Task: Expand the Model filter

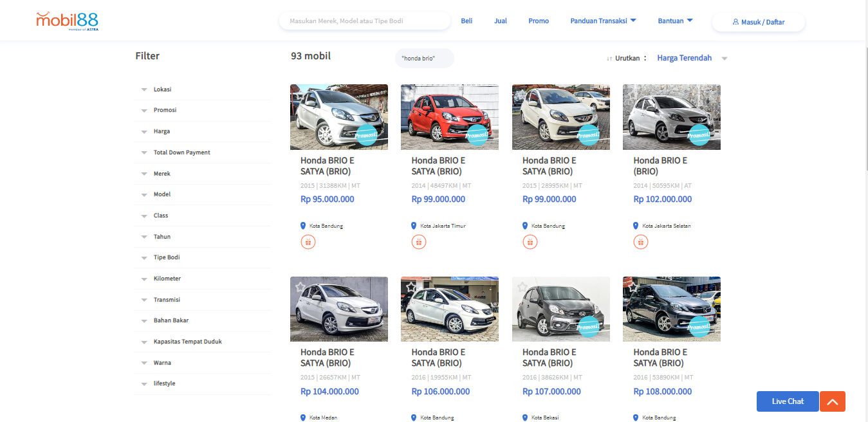Action: tap(202, 194)
